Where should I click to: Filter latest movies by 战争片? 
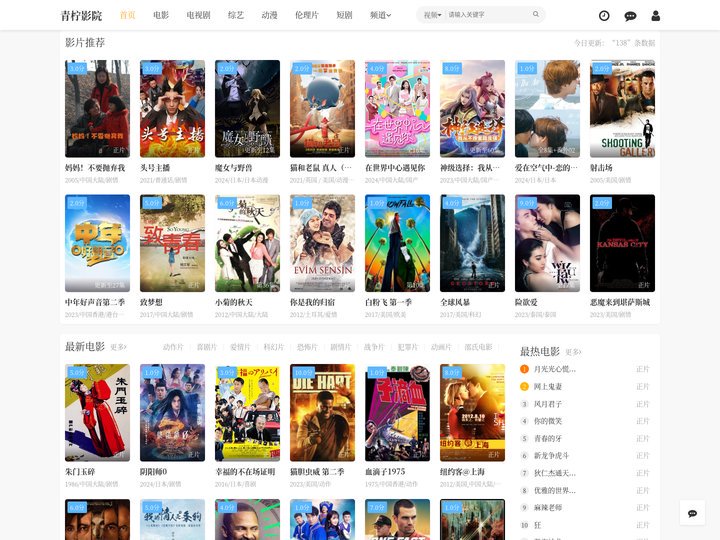coord(374,347)
